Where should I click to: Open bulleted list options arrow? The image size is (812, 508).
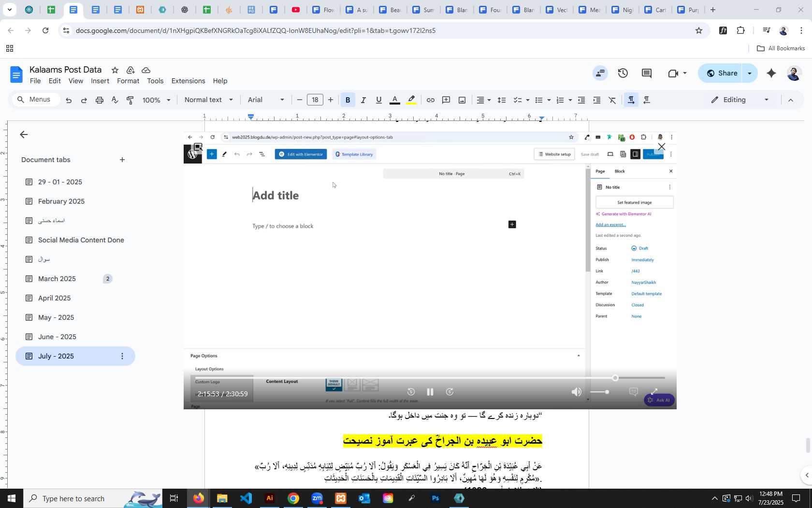(x=549, y=100)
